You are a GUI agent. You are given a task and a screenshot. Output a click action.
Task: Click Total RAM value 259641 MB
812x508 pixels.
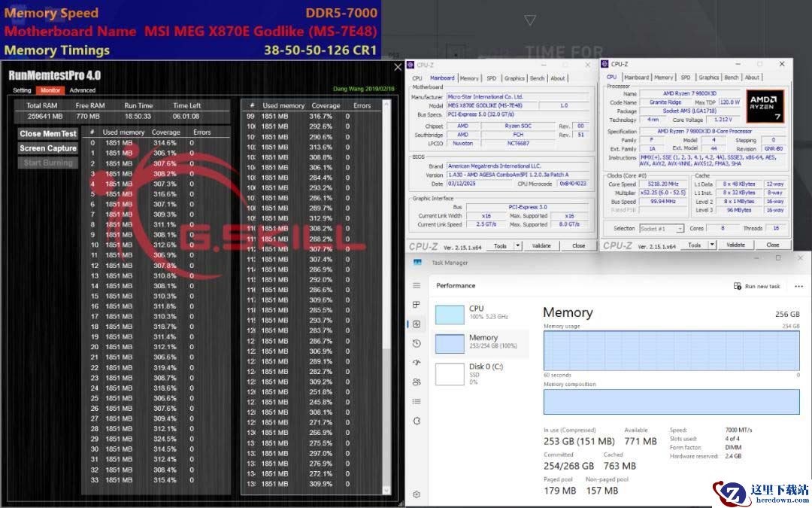[x=44, y=117]
